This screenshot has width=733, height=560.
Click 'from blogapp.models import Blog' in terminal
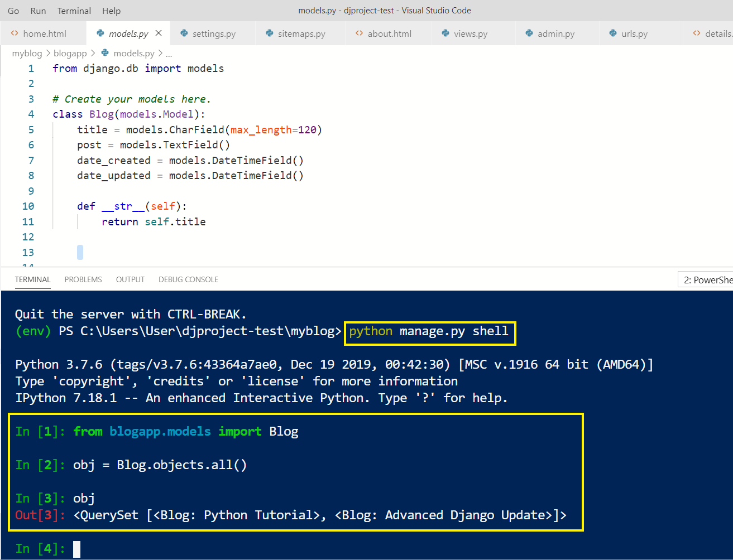(186, 432)
